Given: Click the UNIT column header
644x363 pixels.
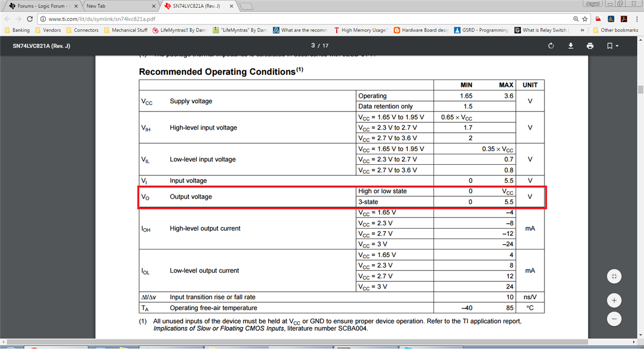Looking at the screenshot, I should tap(530, 85).
